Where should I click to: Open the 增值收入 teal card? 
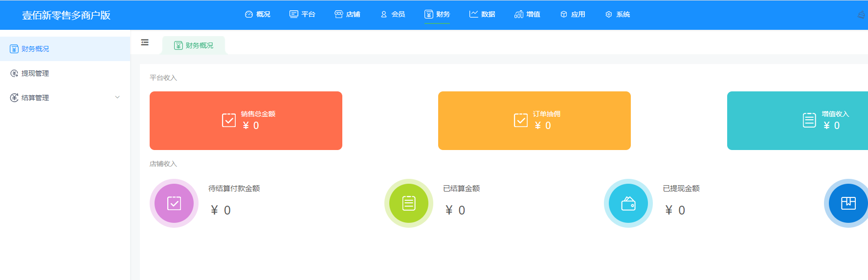[x=798, y=121]
